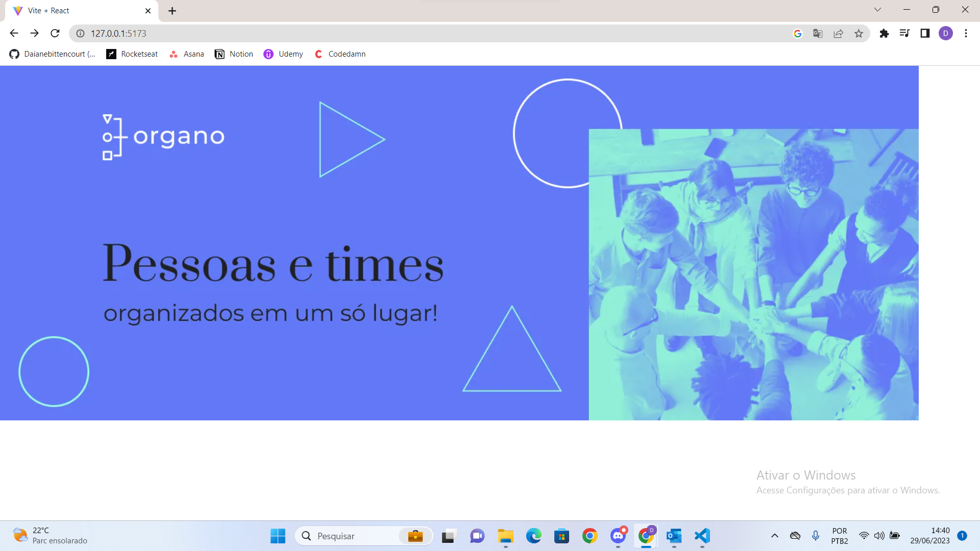
Task: Click the Pesquisar taskbar search box
Action: [364, 536]
